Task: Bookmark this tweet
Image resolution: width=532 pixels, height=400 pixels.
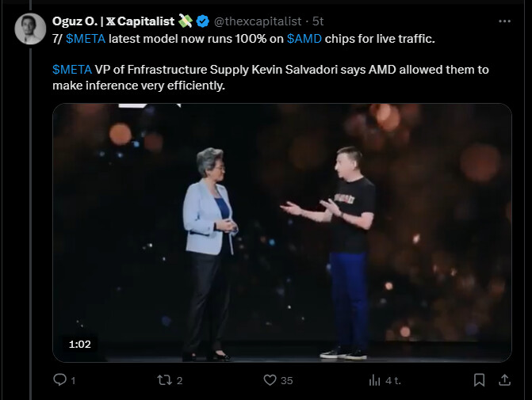Action: [x=479, y=380]
